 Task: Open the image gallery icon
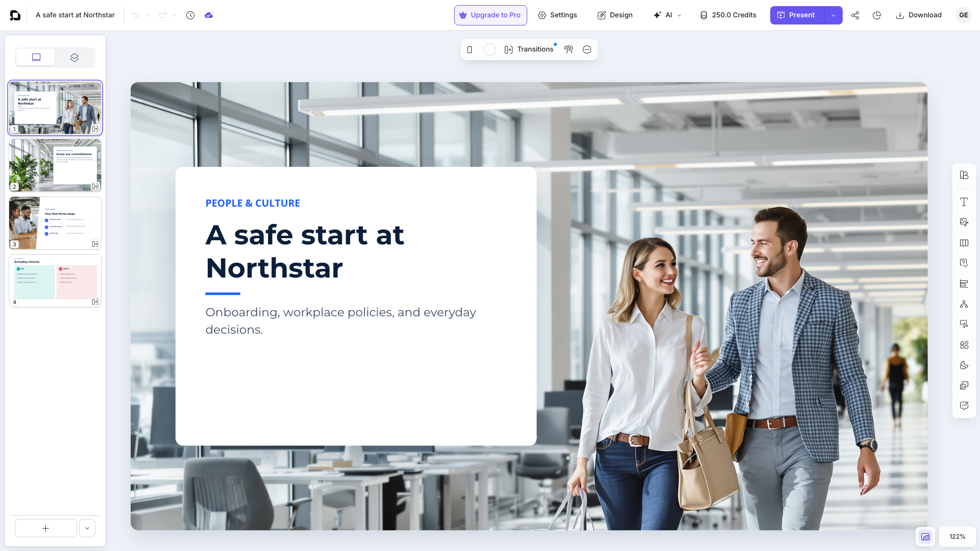[x=964, y=386]
